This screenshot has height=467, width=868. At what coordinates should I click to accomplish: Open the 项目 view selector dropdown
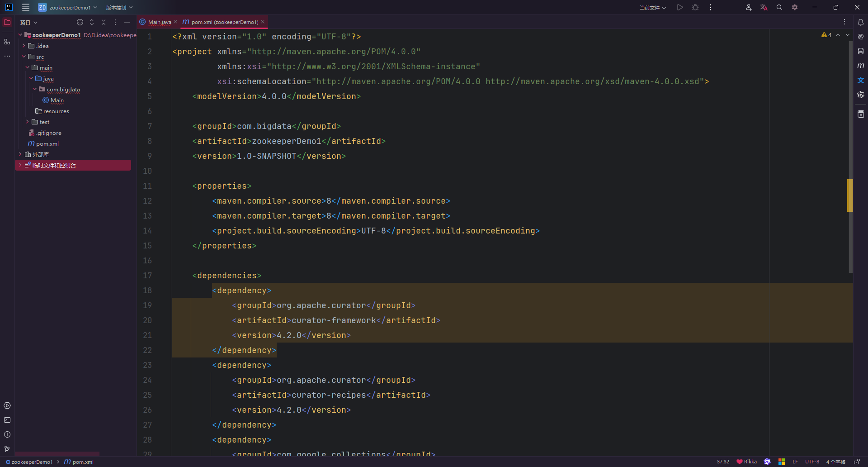click(x=28, y=22)
